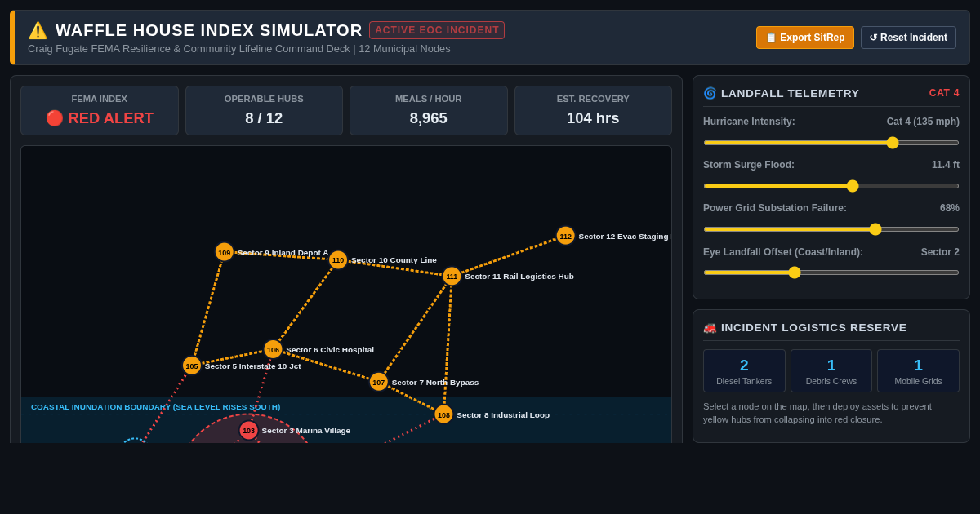Screen dimensions: 980x514
Task: Click the Meals / Hour 8,965 card
Action: 429,111
